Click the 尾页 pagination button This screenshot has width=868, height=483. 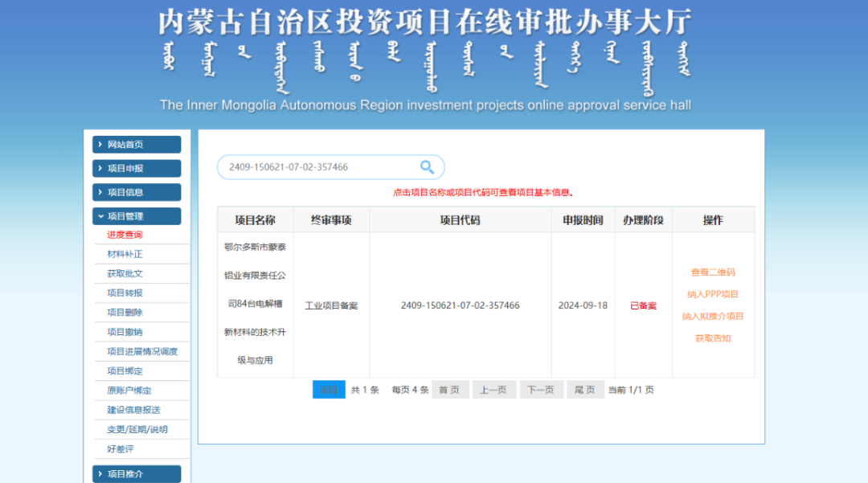(585, 389)
